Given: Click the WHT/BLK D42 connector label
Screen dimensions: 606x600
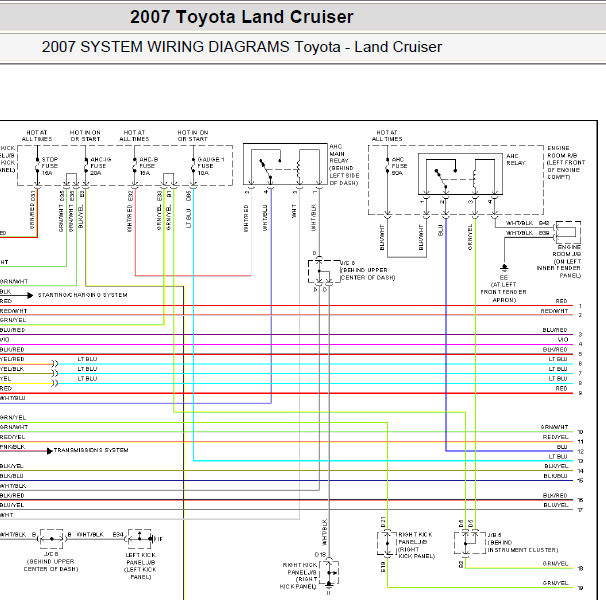Looking at the screenshot, I should [x=528, y=223].
